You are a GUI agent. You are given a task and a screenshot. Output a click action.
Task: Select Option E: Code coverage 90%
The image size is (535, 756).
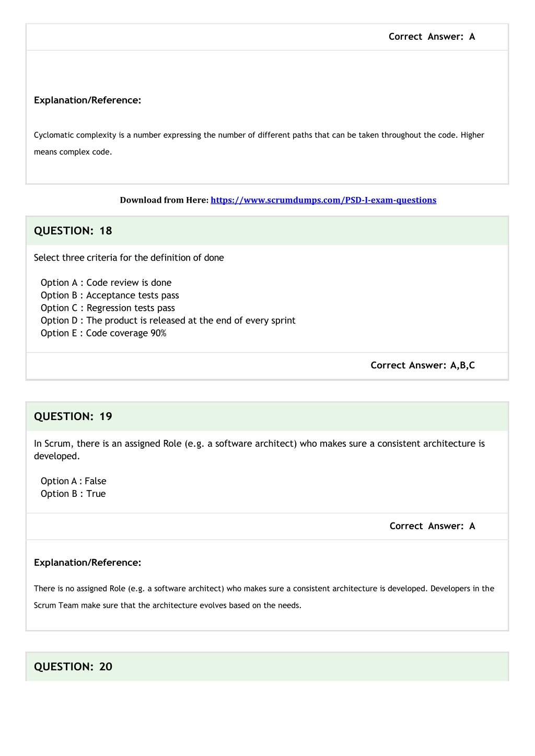tap(103, 333)
